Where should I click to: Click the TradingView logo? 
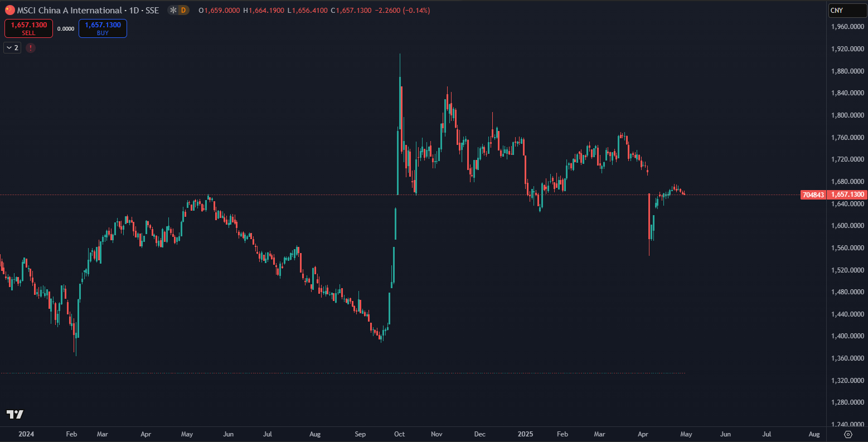tap(15, 414)
